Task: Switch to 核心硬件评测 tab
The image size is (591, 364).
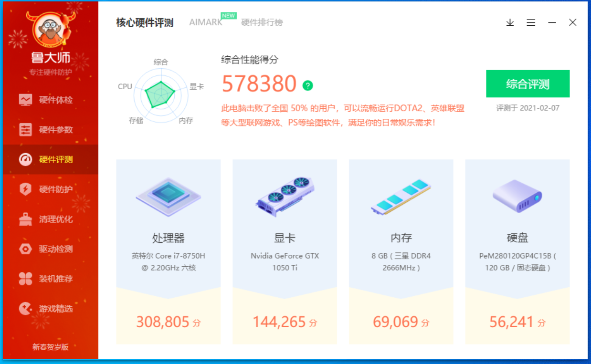Action: click(x=145, y=22)
